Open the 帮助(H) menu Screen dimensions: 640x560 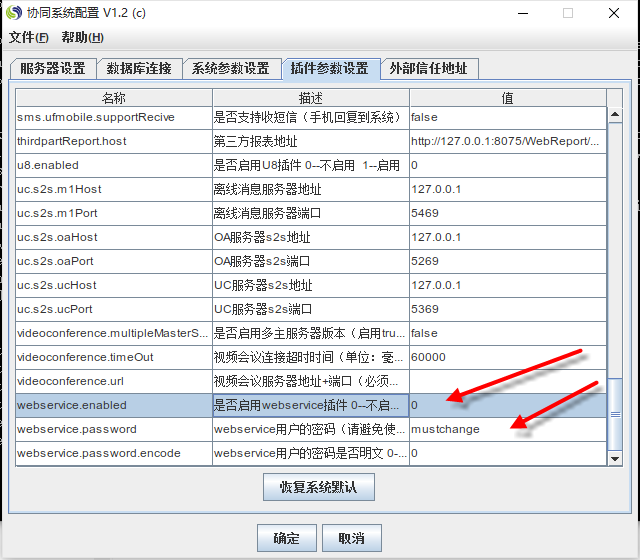click(82, 38)
